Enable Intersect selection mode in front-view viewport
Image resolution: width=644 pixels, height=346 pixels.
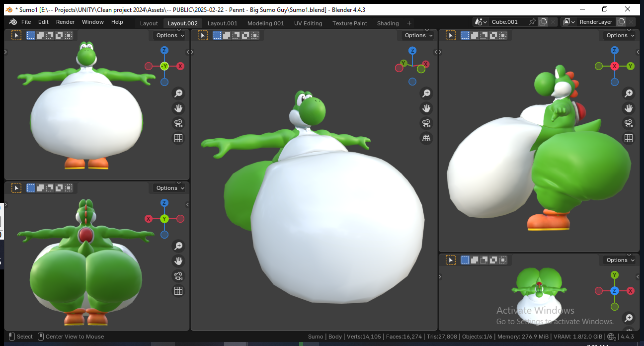click(x=69, y=35)
